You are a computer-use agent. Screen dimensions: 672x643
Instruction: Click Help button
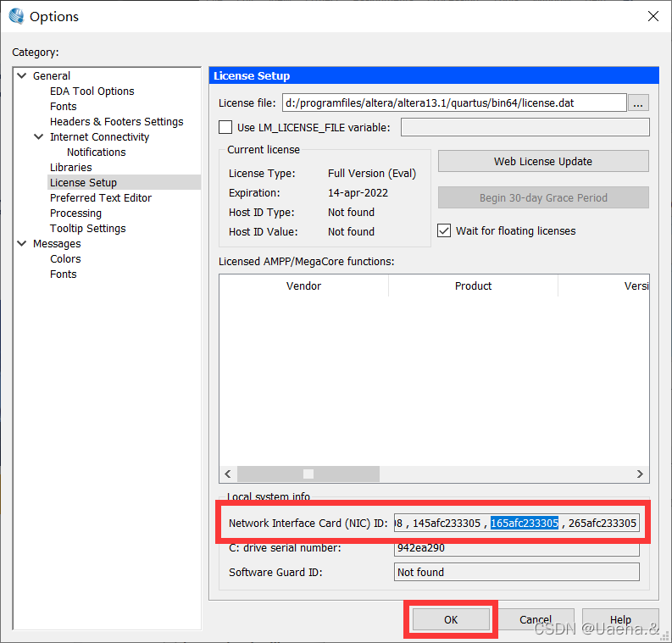(620, 619)
